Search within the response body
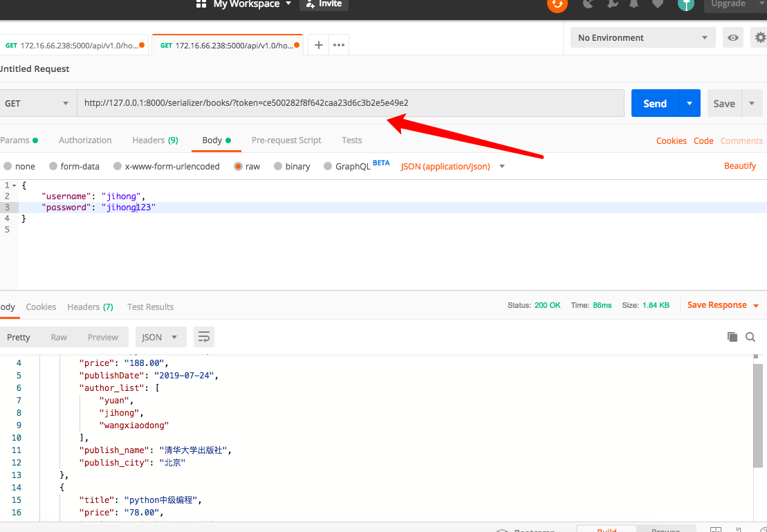Viewport: 767px width, 532px height. 750,337
